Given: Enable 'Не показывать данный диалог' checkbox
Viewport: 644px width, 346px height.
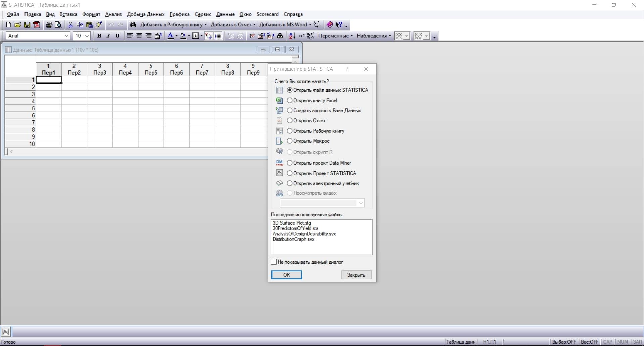Looking at the screenshot, I should pyautogui.click(x=274, y=262).
